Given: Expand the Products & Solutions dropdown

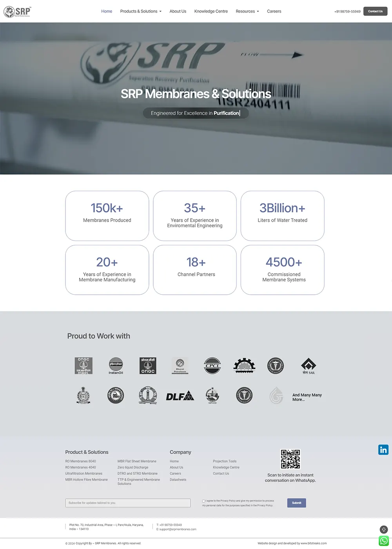Looking at the screenshot, I should (x=139, y=11).
